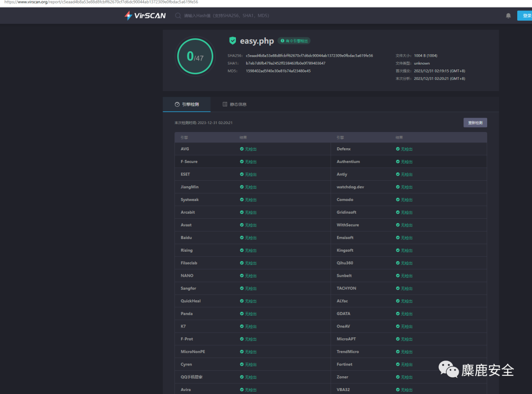The image size is (532, 394).
Task: Click the file type value unknown
Action: [x=422, y=63]
